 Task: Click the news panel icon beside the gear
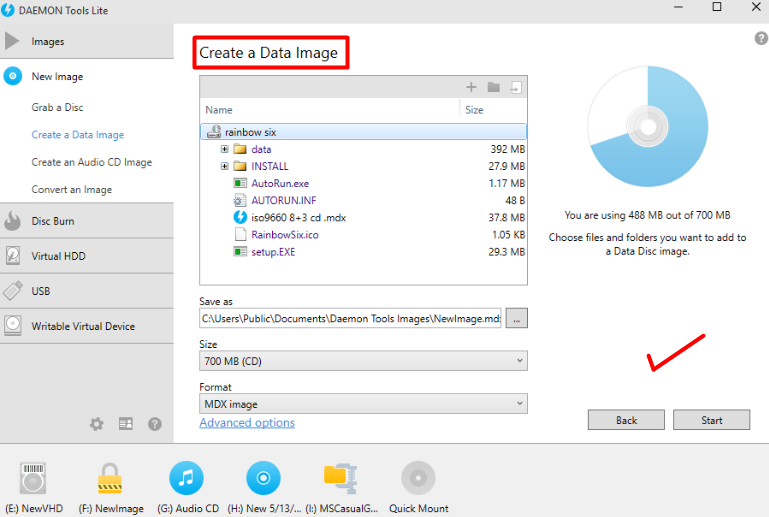126,424
